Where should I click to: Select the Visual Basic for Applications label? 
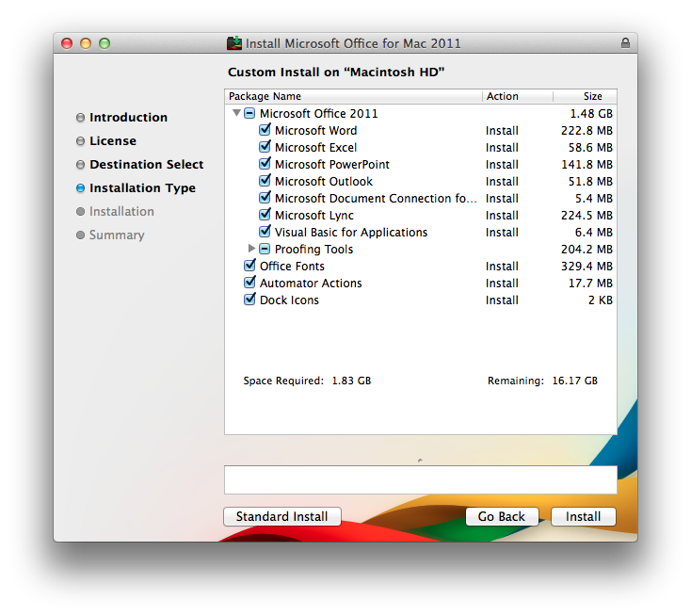click(x=351, y=233)
